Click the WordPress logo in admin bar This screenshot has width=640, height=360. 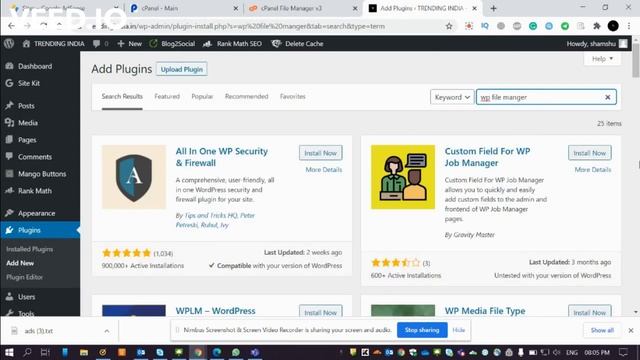tap(9, 44)
